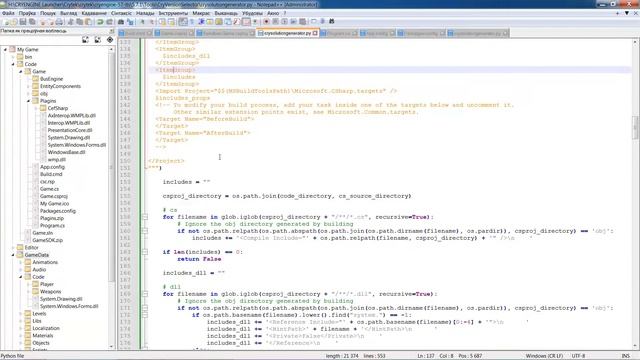Click the Print toolbar icon
Screen dimensions: 640x360
point(59,21)
